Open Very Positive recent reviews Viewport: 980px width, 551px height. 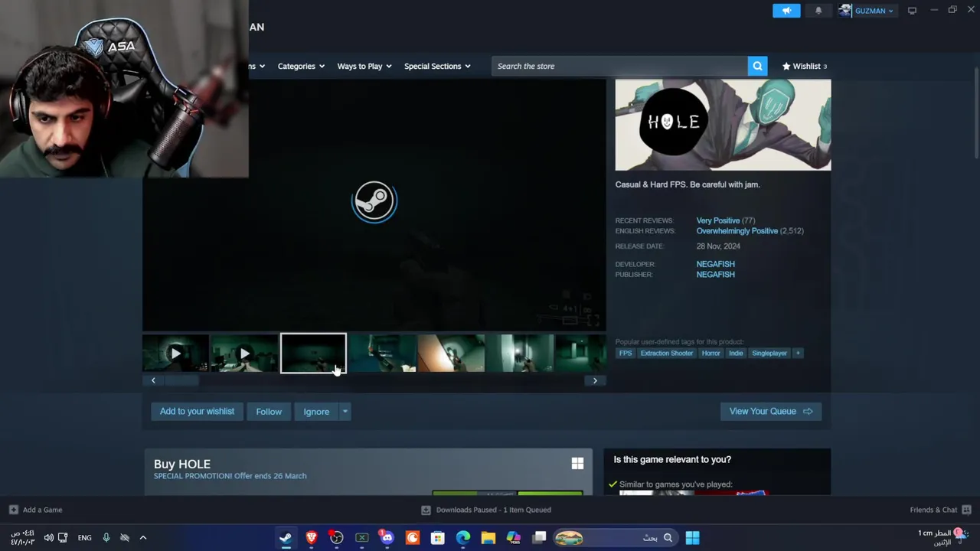[717, 220]
